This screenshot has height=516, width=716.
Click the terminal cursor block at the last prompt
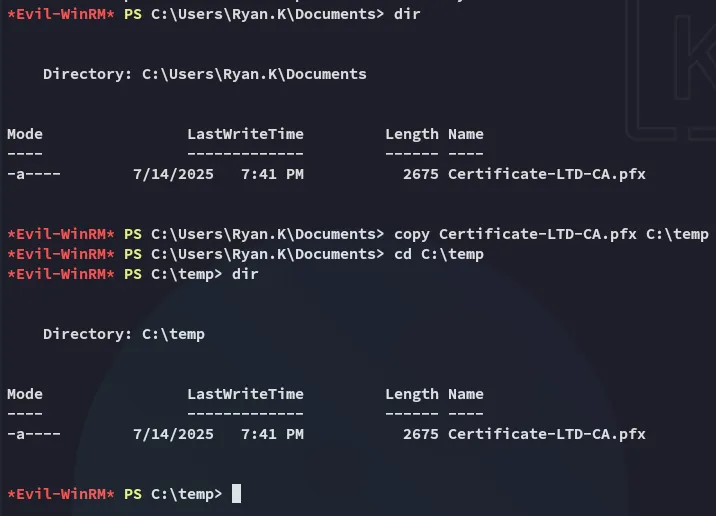pyautogui.click(x=237, y=493)
